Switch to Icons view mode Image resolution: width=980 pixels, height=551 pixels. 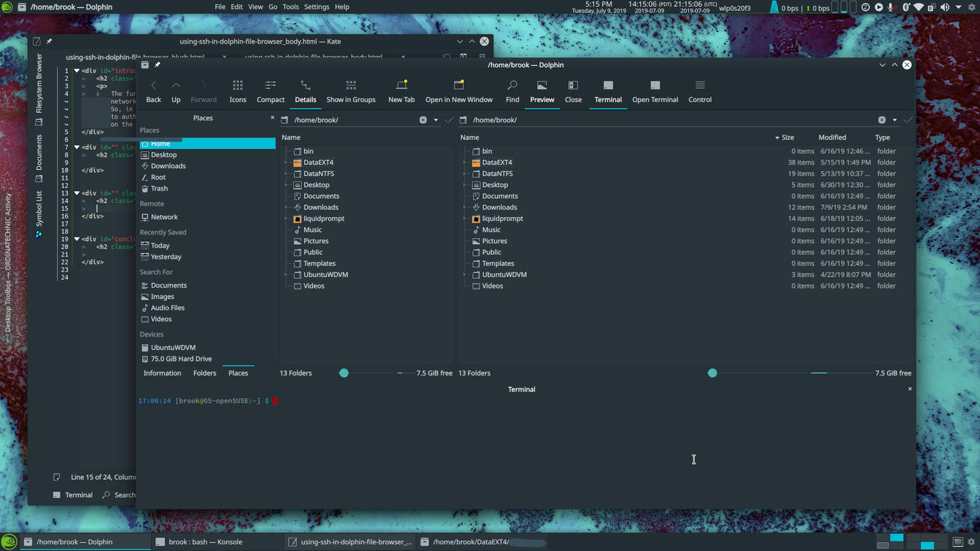click(237, 90)
